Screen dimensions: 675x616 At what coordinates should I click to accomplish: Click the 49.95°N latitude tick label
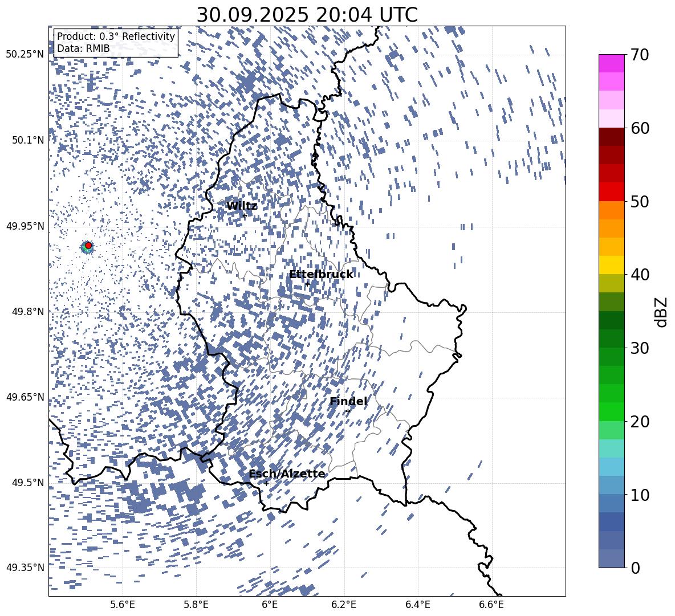coord(25,226)
